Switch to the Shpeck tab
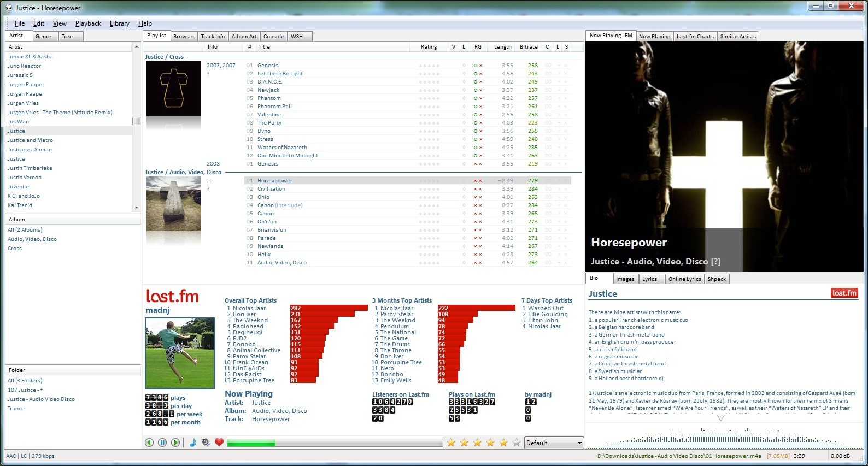The width and height of the screenshot is (868, 466). [x=717, y=279]
